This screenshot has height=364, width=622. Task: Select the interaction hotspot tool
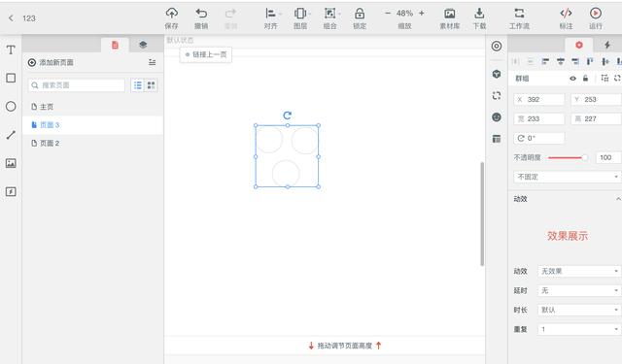click(x=11, y=191)
